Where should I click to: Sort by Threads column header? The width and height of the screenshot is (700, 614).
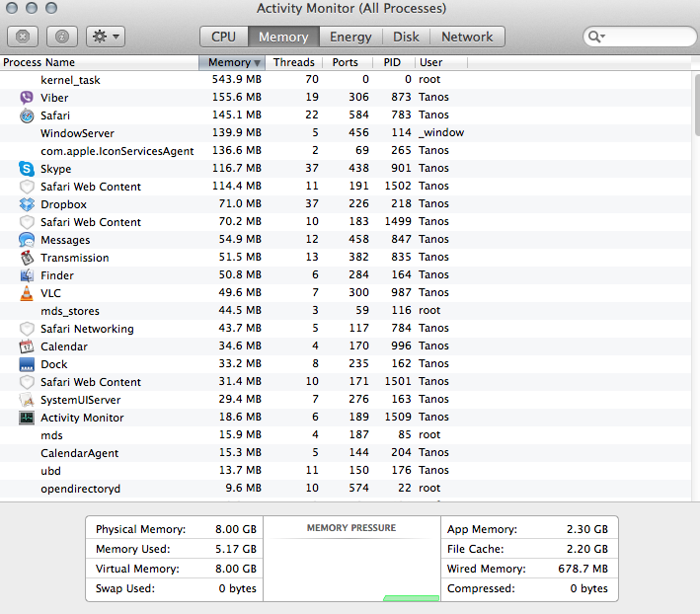click(x=294, y=62)
